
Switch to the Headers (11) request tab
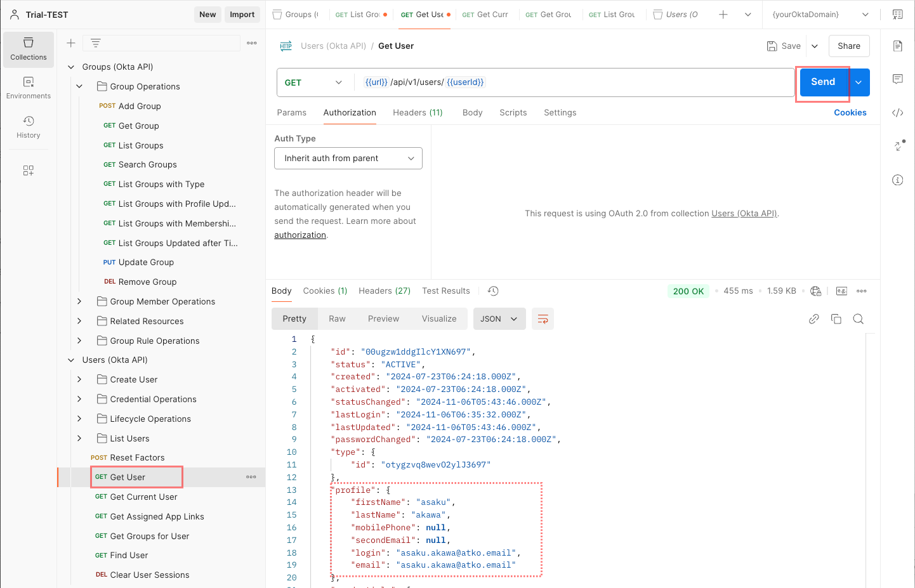(418, 112)
